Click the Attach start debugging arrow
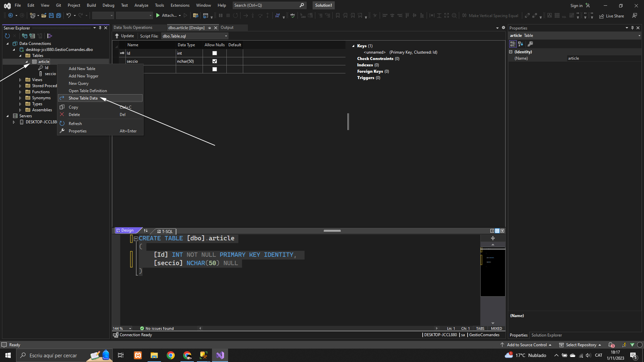The height and width of the screenshot is (362, 644). (158, 15)
